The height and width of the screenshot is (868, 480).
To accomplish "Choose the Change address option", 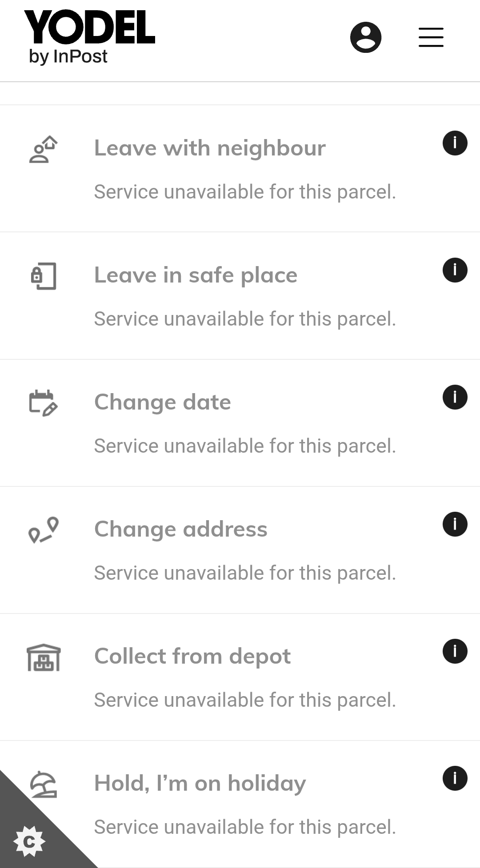I will (180, 529).
